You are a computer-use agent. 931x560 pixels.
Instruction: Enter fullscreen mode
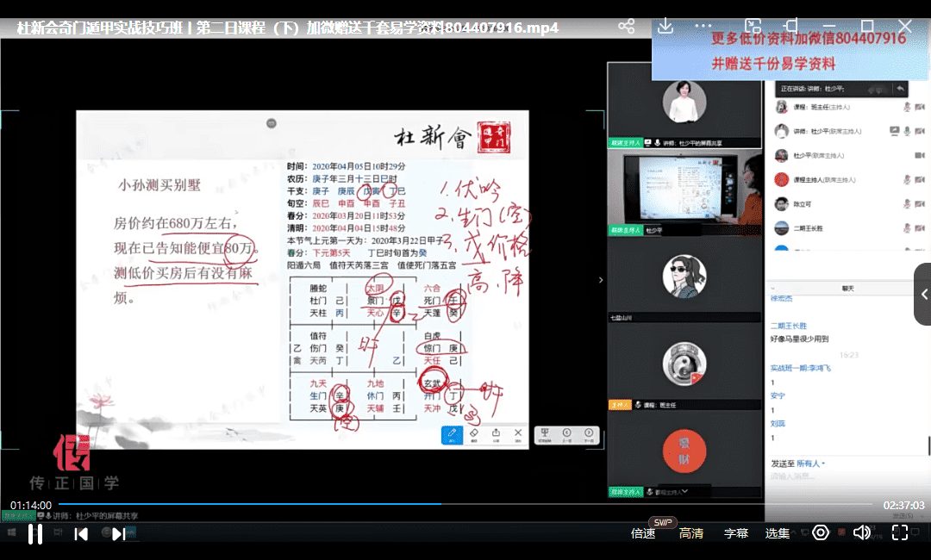point(899,533)
